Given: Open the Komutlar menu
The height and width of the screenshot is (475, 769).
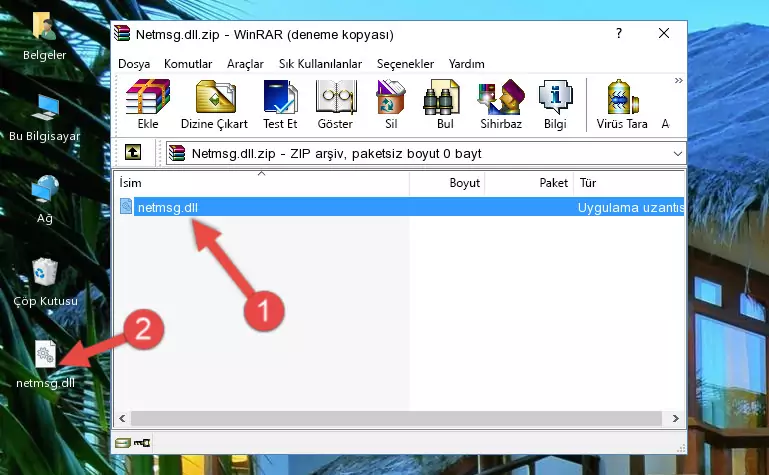Looking at the screenshot, I should point(188,64).
